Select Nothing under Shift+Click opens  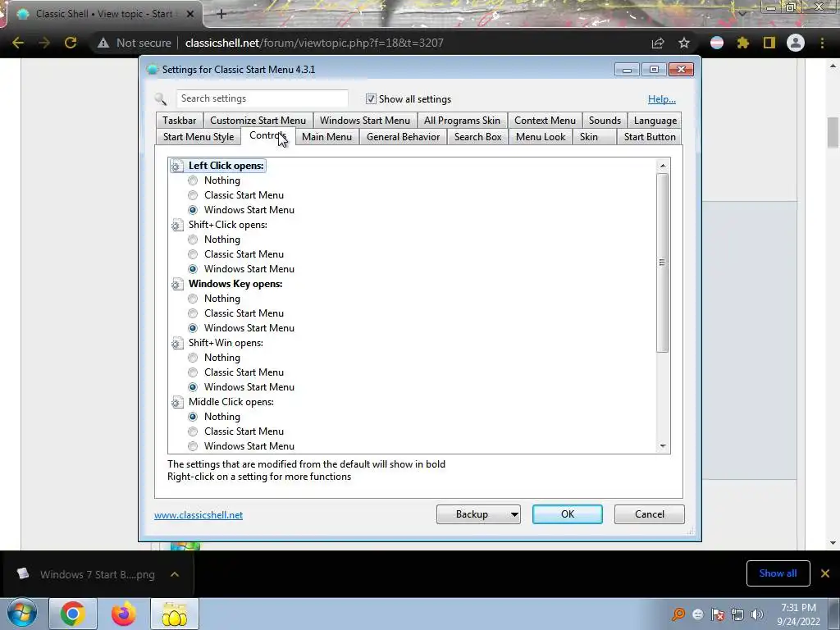193,240
